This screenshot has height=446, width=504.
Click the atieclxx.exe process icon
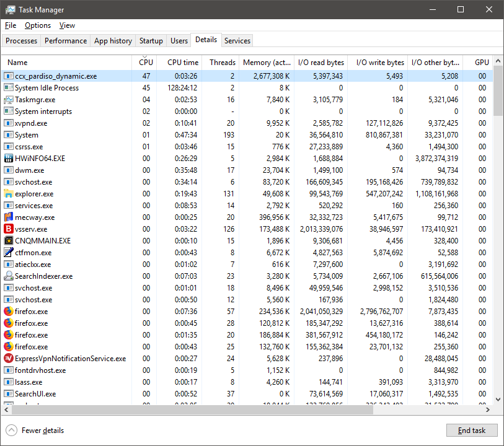point(9,265)
